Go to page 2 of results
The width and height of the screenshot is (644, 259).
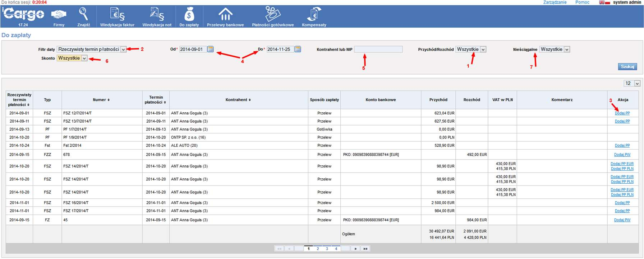[x=318, y=249]
